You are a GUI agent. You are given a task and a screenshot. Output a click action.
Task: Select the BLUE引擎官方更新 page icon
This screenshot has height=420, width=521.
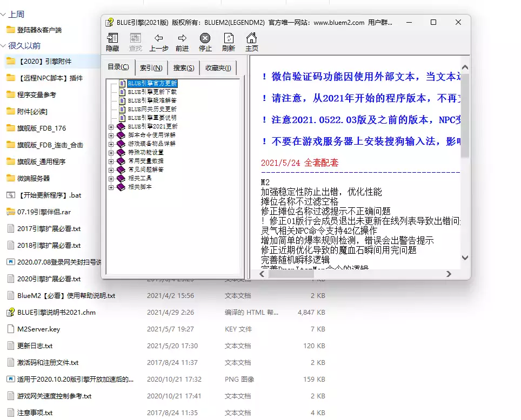click(x=122, y=83)
